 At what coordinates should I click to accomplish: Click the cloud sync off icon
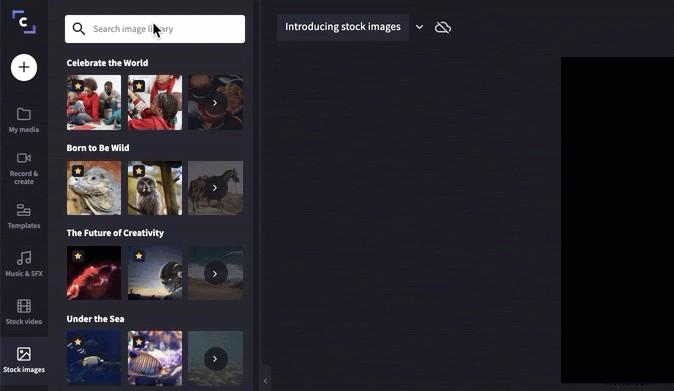coord(443,27)
